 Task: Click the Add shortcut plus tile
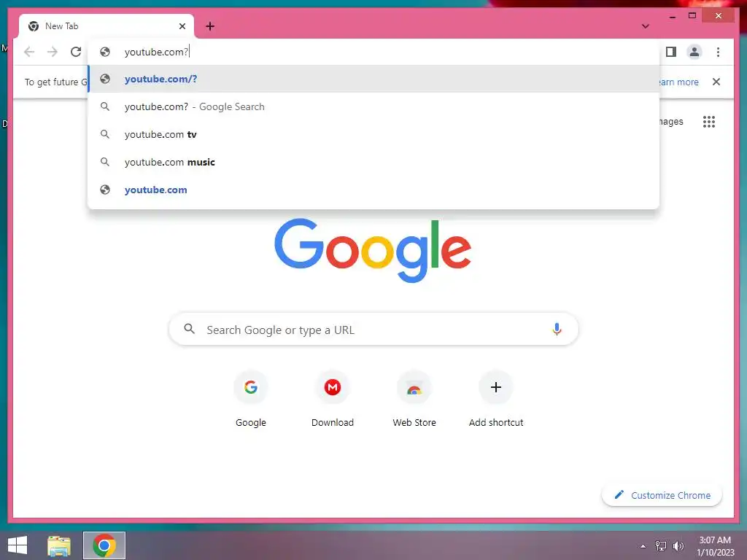[x=496, y=400]
